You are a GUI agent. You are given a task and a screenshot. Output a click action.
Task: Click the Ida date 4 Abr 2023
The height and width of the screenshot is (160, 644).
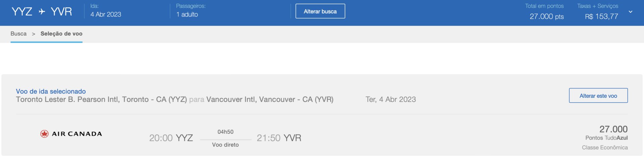(106, 14)
